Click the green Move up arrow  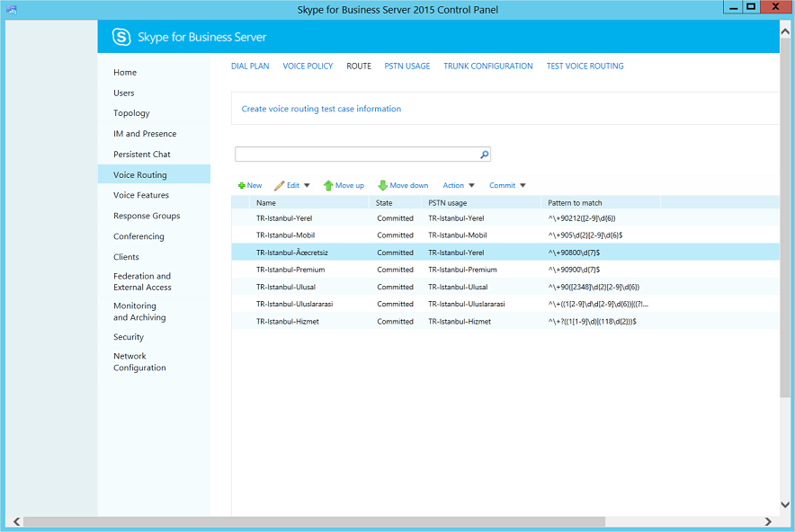[328, 186]
